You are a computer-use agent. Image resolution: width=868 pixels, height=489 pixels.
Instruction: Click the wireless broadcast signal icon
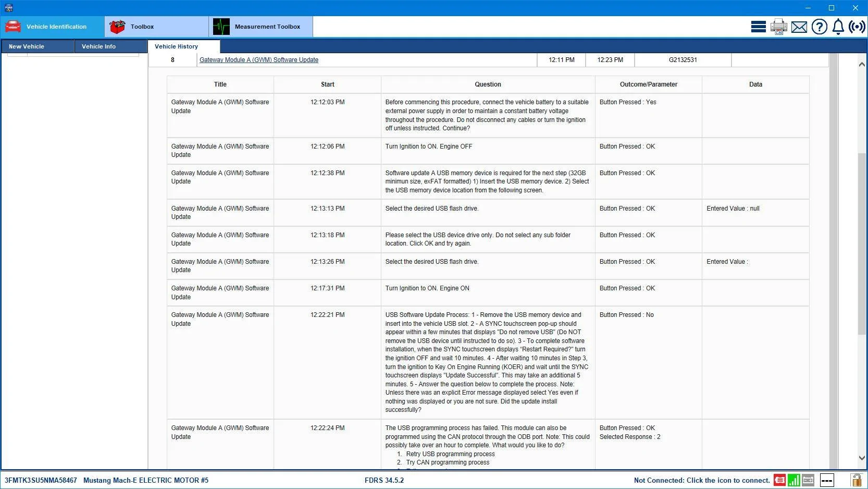click(857, 27)
